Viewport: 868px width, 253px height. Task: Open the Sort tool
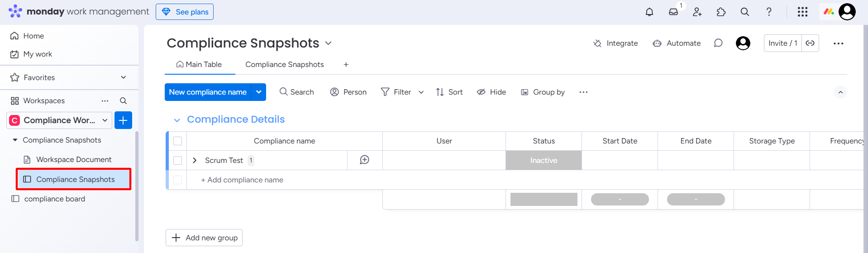pyautogui.click(x=449, y=92)
